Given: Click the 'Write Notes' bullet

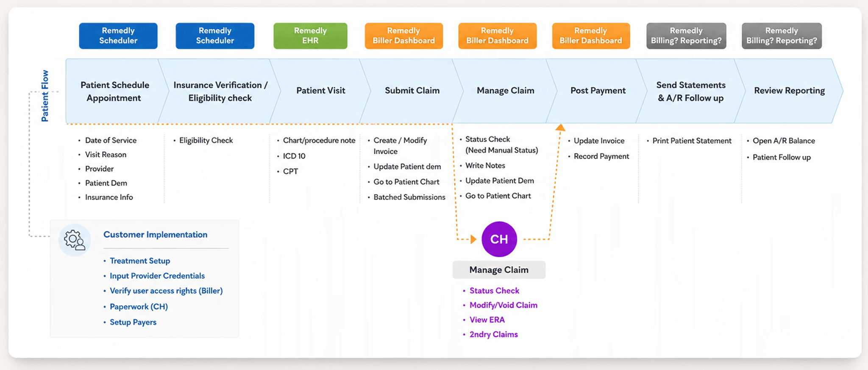Looking at the screenshot, I should 485,165.
